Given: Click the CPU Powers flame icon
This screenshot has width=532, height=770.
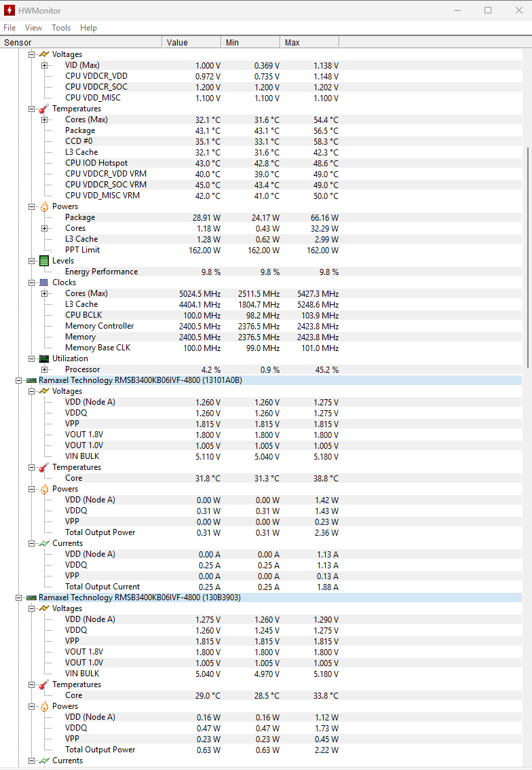Looking at the screenshot, I should coord(44,206).
